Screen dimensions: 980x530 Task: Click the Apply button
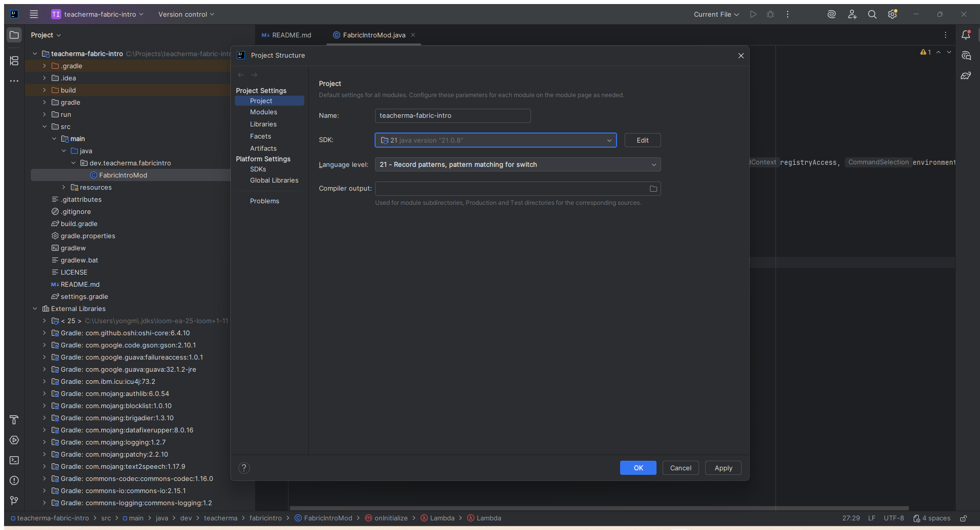723,468
